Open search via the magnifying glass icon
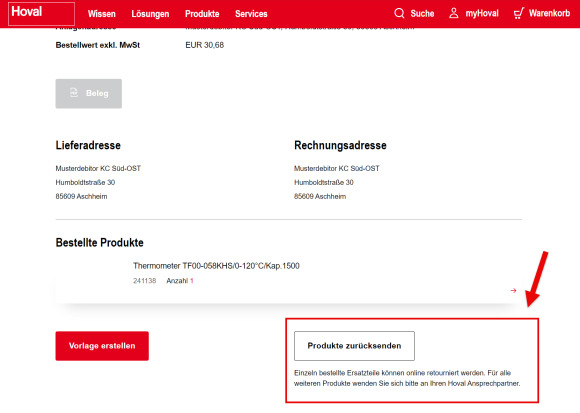580x413 pixels. tap(399, 13)
